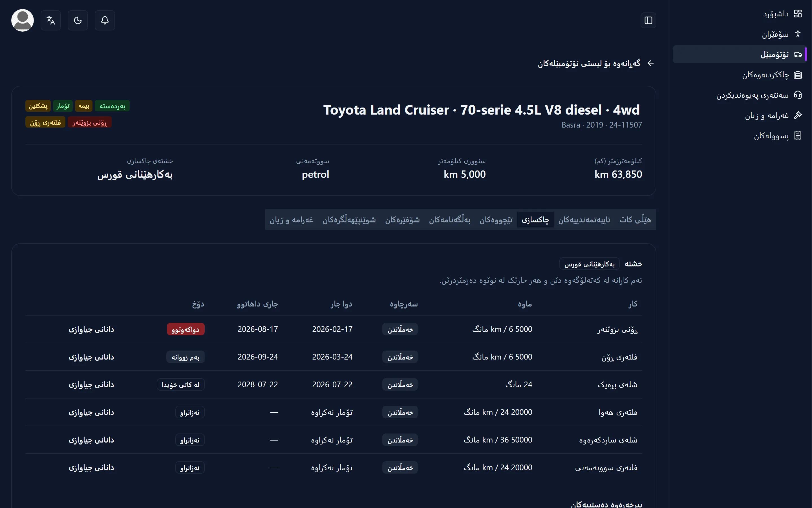Click the دۆخ column header
Image resolution: width=812 pixels, height=508 pixels.
click(x=198, y=304)
